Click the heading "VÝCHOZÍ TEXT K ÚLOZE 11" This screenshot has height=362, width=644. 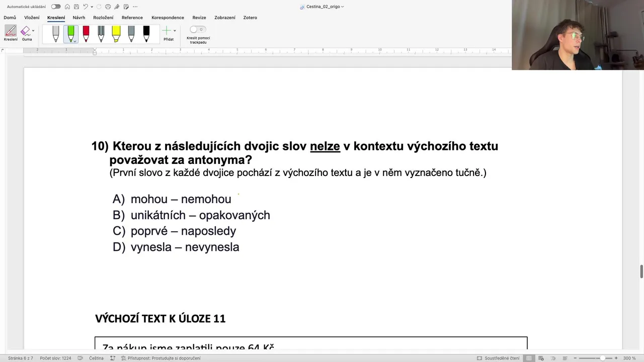pos(160,318)
